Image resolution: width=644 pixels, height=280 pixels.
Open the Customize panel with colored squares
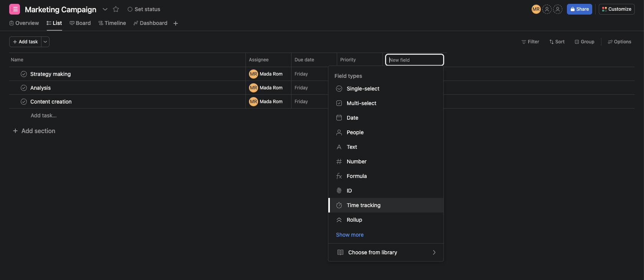click(x=616, y=9)
